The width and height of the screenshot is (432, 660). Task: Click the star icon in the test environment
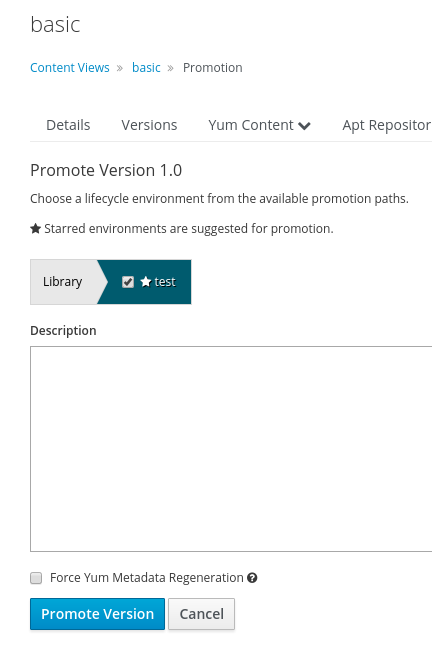[146, 282]
